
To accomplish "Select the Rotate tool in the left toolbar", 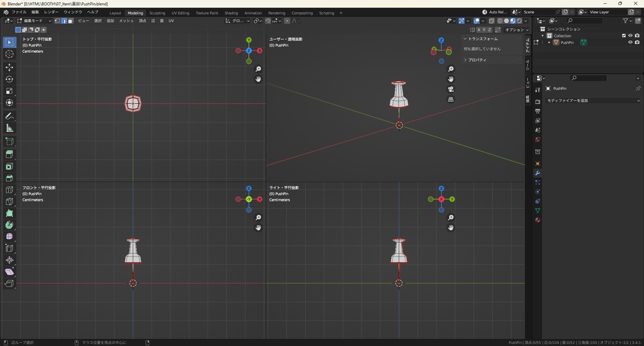I will [x=9, y=79].
